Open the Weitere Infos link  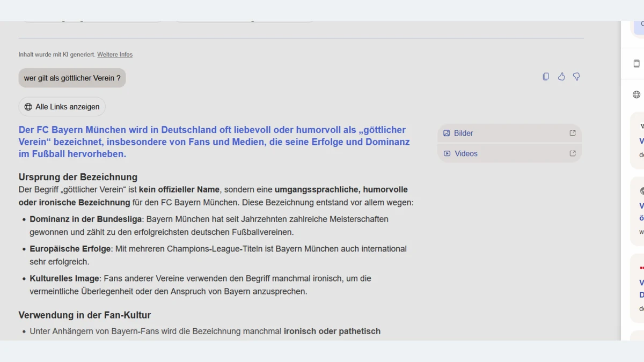pyautogui.click(x=115, y=55)
